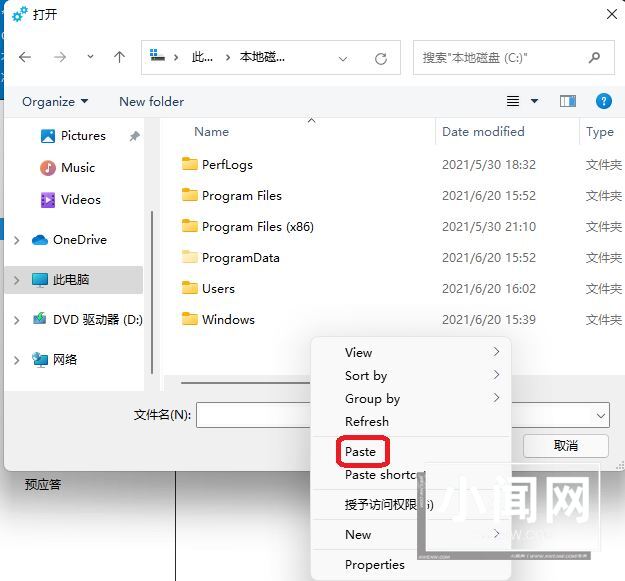Open the New submenu
The width and height of the screenshot is (625, 581).
(x=411, y=534)
